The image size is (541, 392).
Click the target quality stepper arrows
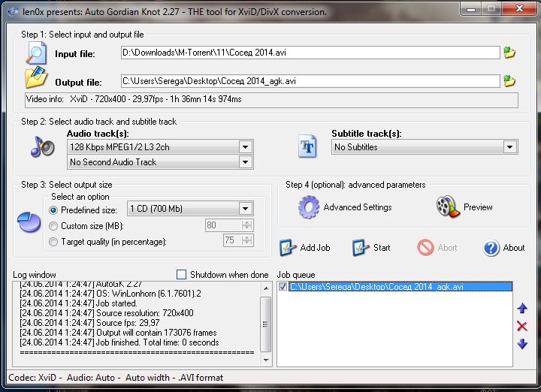click(x=246, y=240)
